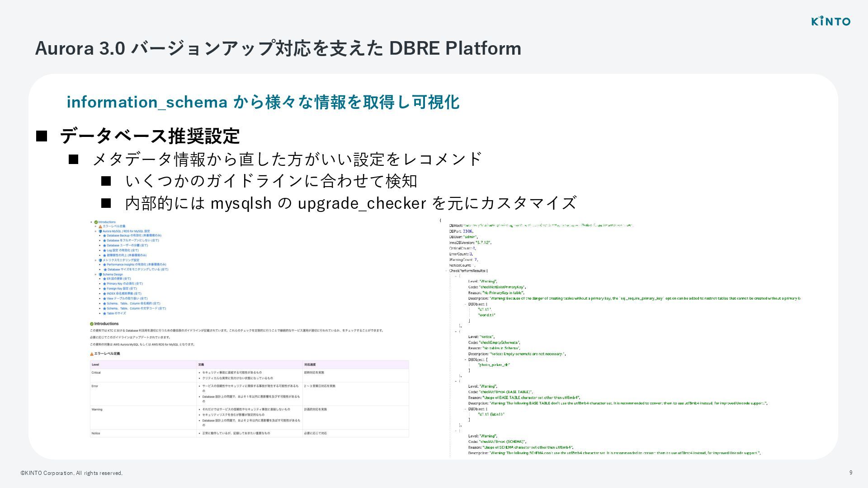
Task: Open the View テーブルの取り扱い link
Action: (127, 299)
